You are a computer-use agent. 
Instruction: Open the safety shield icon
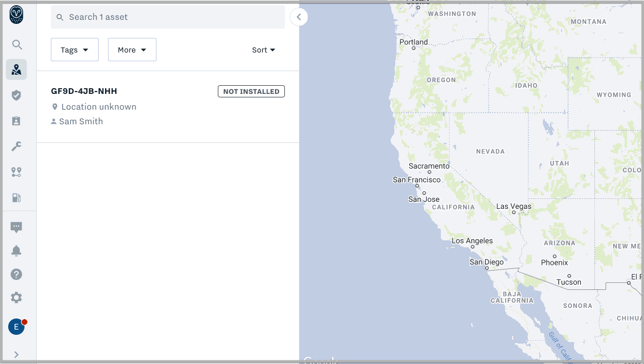coord(16,95)
